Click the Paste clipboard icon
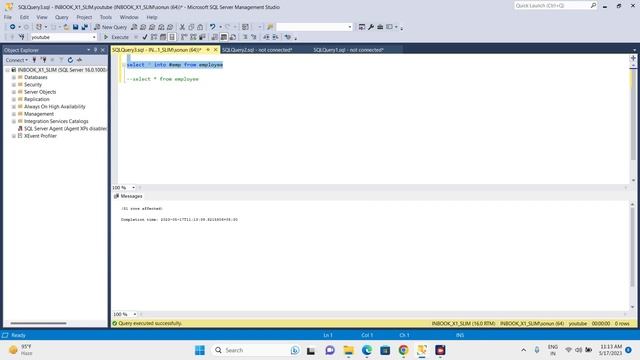 [200, 27]
